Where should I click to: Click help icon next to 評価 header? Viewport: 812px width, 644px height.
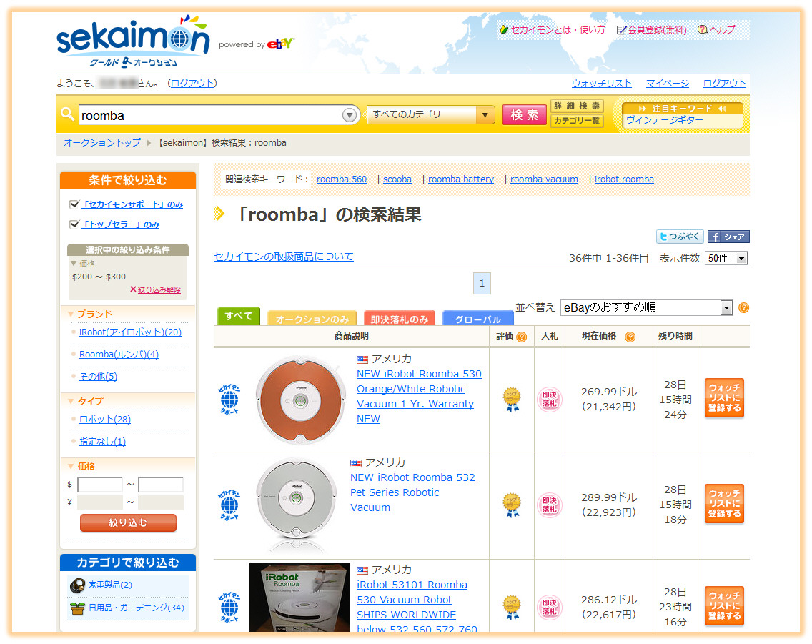pyautogui.click(x=522, y=337)
